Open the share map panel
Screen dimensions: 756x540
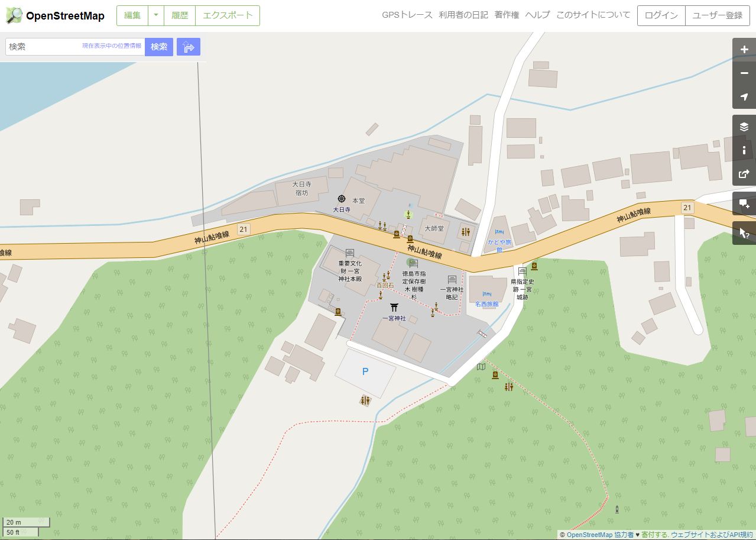click(744, 174)
